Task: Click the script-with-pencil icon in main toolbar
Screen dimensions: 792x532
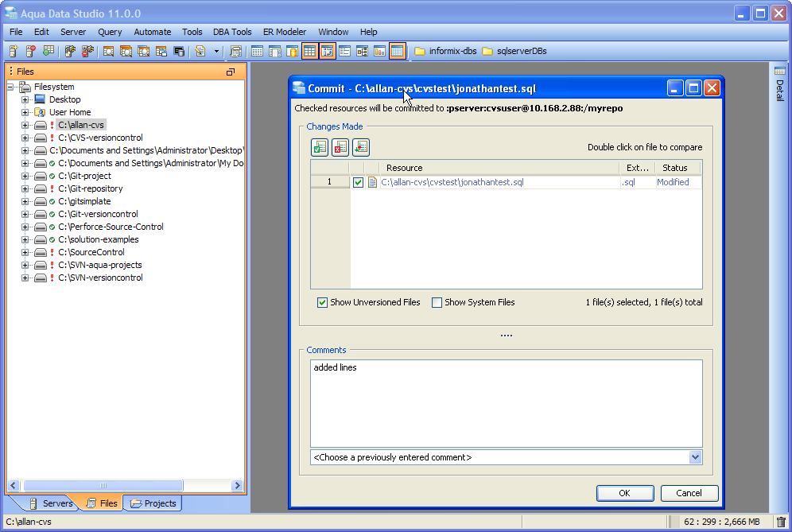Action: tap(200, 51)
